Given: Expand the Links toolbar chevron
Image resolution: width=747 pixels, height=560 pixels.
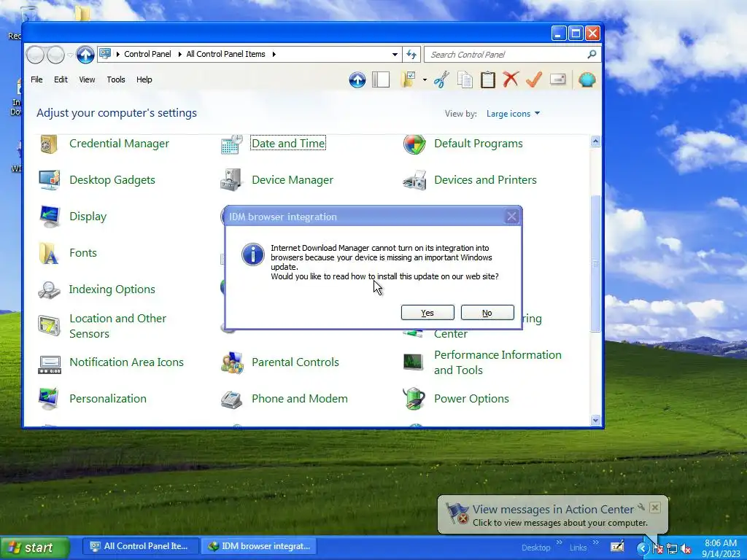Looking at the screenshot, I should pyautogui.click(x=595, y=542).
